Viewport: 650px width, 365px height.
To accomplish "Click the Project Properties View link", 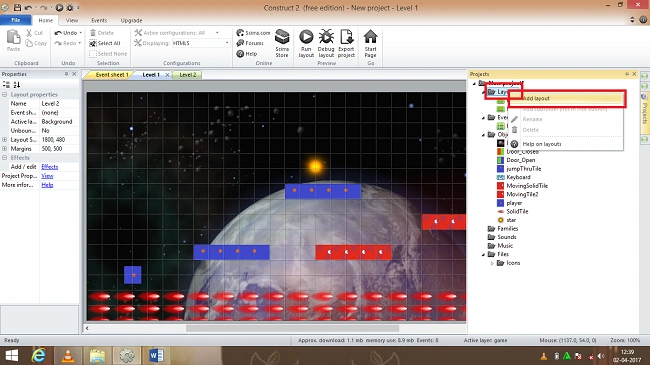I will pyautogui.click(x=47, y=176).
